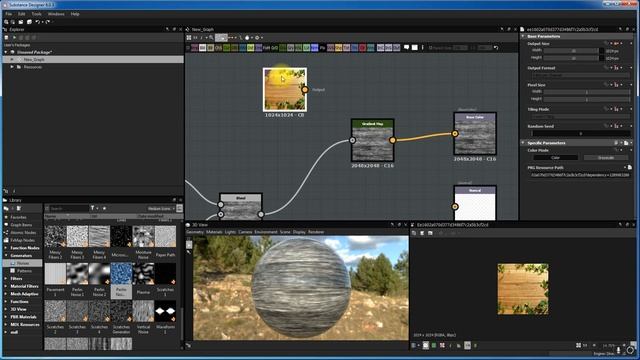Collapse the Generators library category

click(6, 256)
